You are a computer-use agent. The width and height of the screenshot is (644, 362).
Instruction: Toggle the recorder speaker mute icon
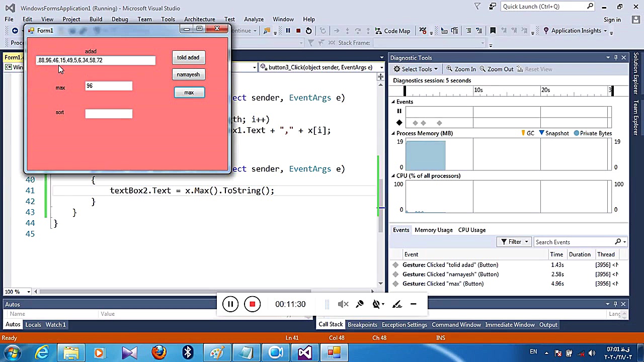(343, 304)
